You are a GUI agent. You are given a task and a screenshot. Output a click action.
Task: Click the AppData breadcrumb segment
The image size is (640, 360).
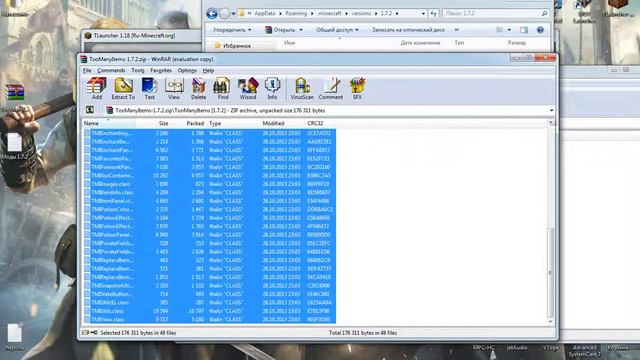265,13
